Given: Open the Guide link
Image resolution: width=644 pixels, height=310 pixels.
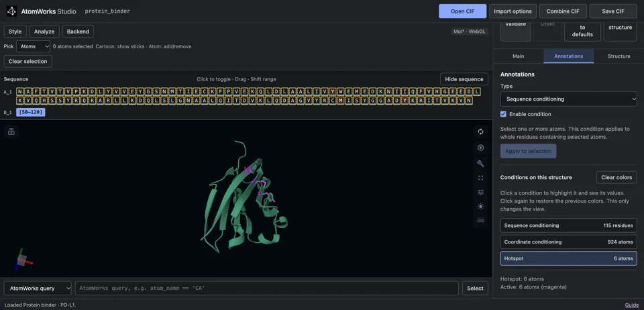Looking at the screenshot, I should (x=632, y=305).
